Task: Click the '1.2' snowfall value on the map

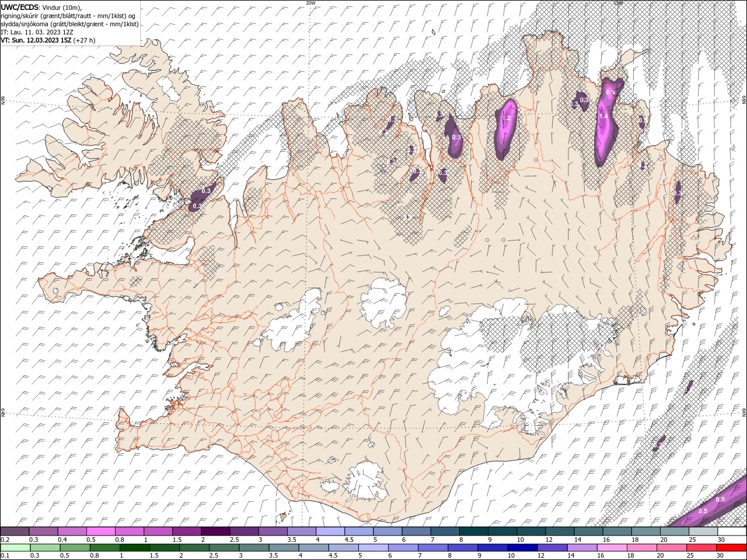Action: click(x=507, y=118)
